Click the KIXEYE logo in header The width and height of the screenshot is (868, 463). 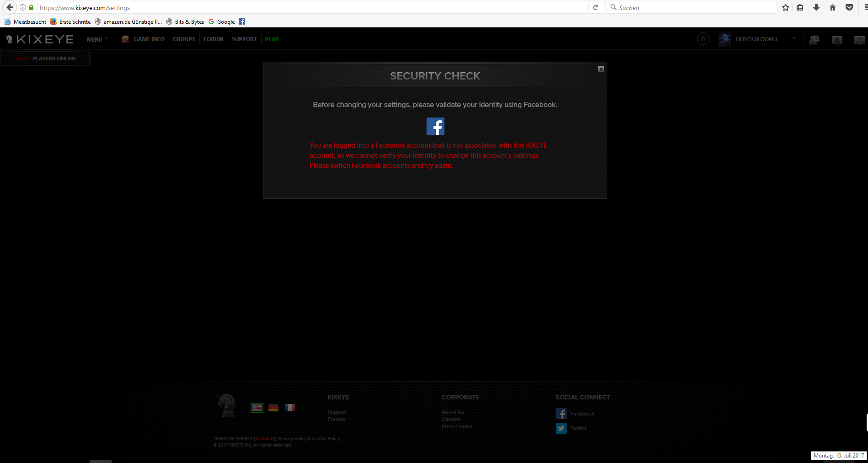pyautogui.click(x=39, y=39)
